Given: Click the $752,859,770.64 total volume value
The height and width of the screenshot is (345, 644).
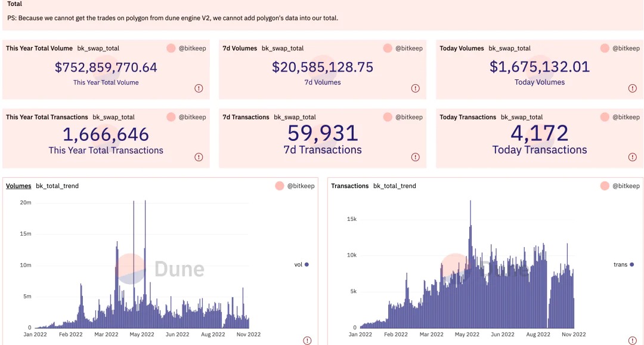Looking at the screenshot, I should 106,67.
